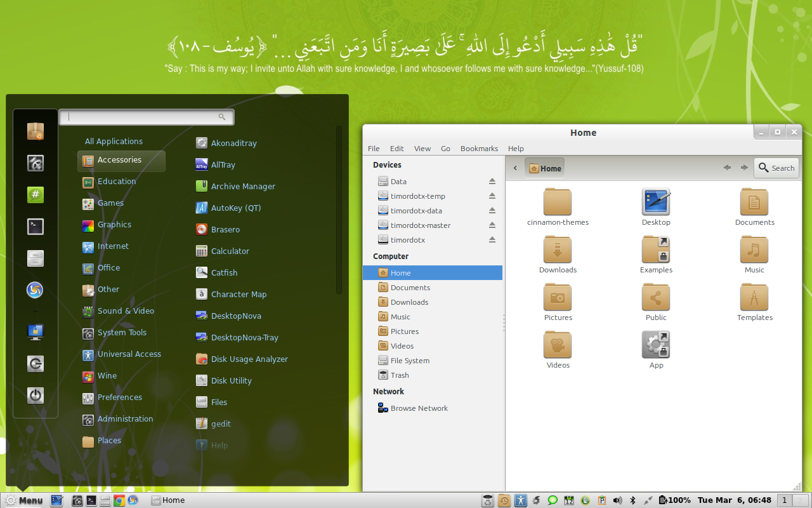This screenshot has width=812, height=508.
Task: Open the Go menu in the Home window
Action: pyautogui.click(x=445, y=149)
